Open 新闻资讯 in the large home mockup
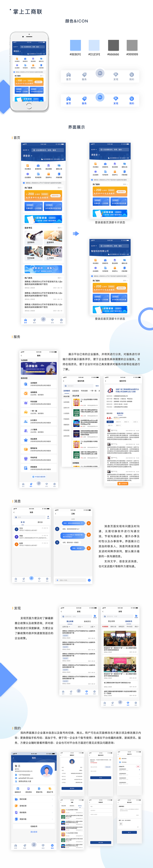Viewport: 153px width, 868px height. tap(38, 167)
